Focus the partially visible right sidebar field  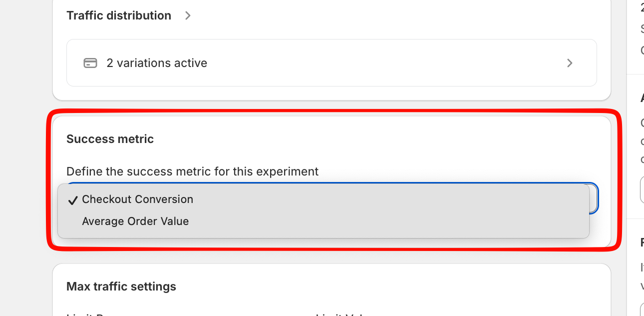point(642,189)
